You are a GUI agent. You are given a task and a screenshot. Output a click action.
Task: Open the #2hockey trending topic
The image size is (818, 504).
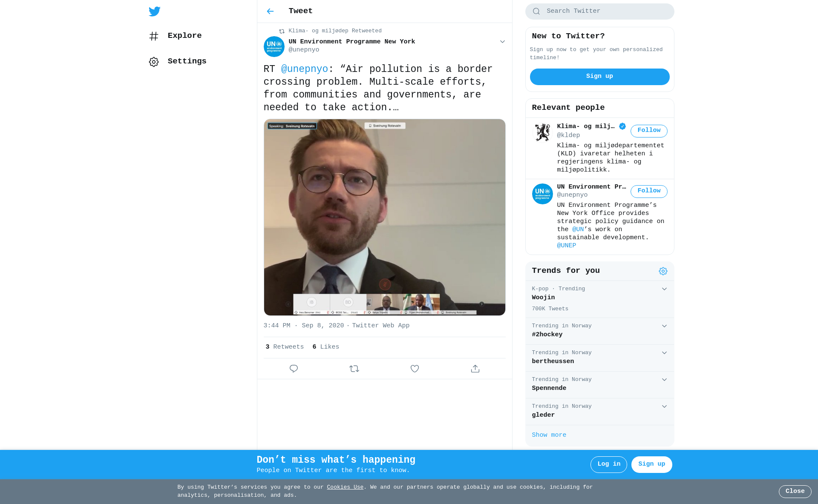pos(599,331)
